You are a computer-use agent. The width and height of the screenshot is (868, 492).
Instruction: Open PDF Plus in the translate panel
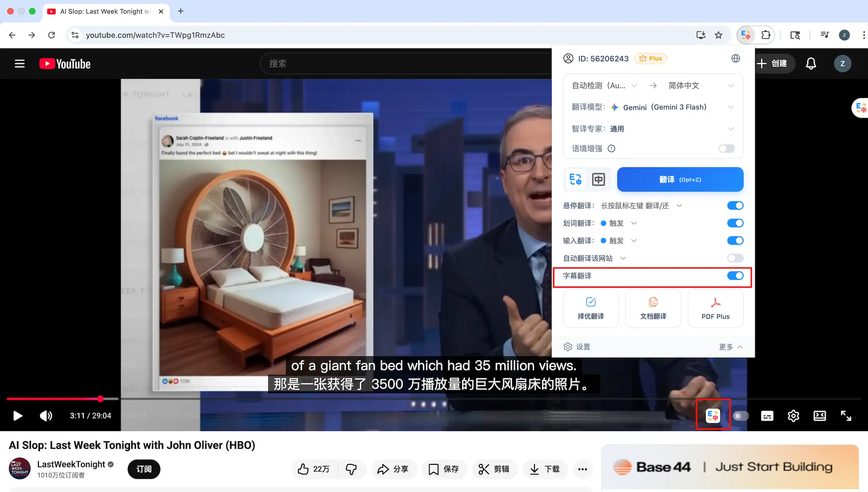tap(716, 308)
